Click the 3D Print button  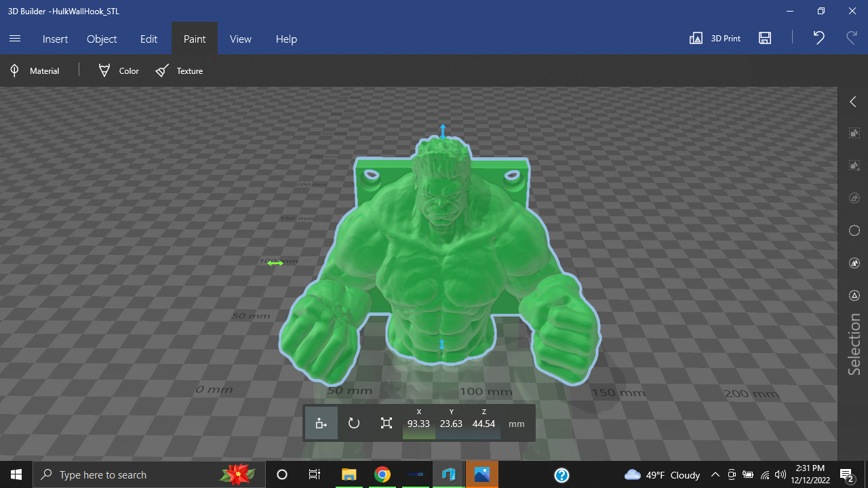coord(715,39)
